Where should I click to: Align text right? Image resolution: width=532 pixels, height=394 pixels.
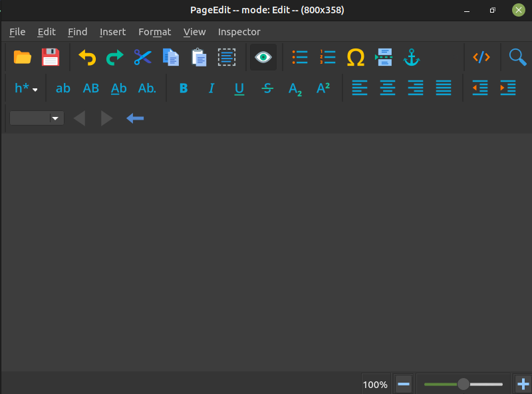point(416,88)
